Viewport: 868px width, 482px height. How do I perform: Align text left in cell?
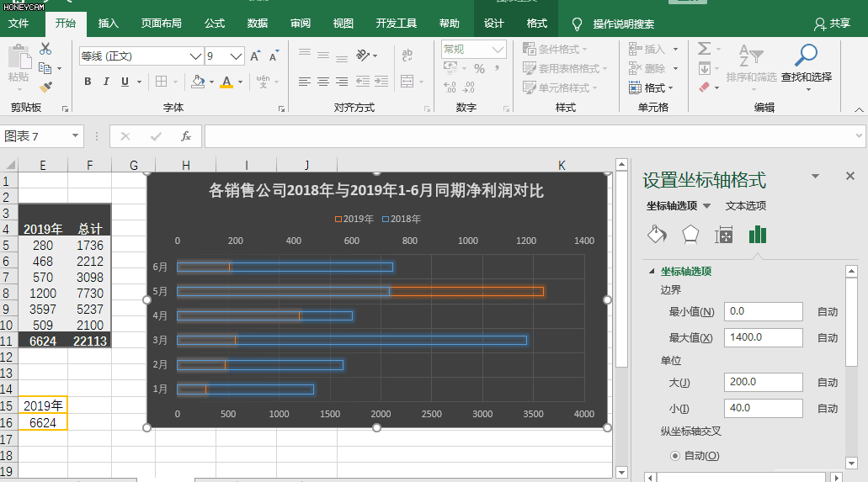click(x=305, y=82)
